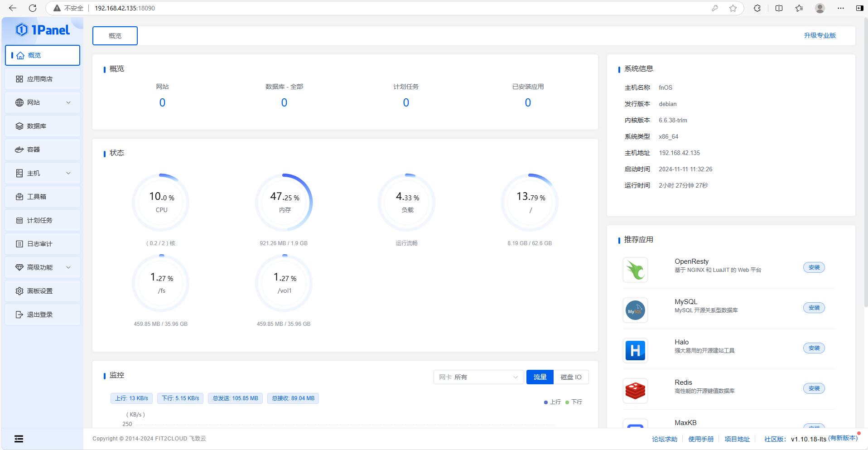Open browser settings and more menu
This screenshot has height=450, width=868.
pos(841,8)
